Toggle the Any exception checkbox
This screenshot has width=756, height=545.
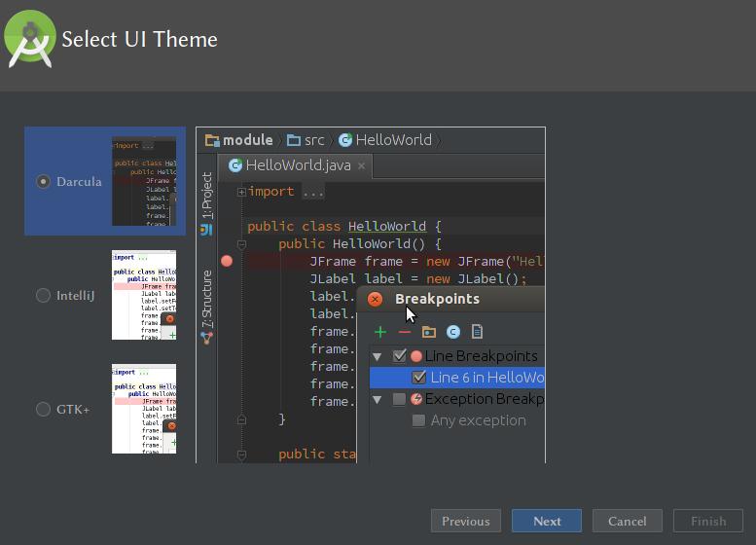click(x=419, y=420)
